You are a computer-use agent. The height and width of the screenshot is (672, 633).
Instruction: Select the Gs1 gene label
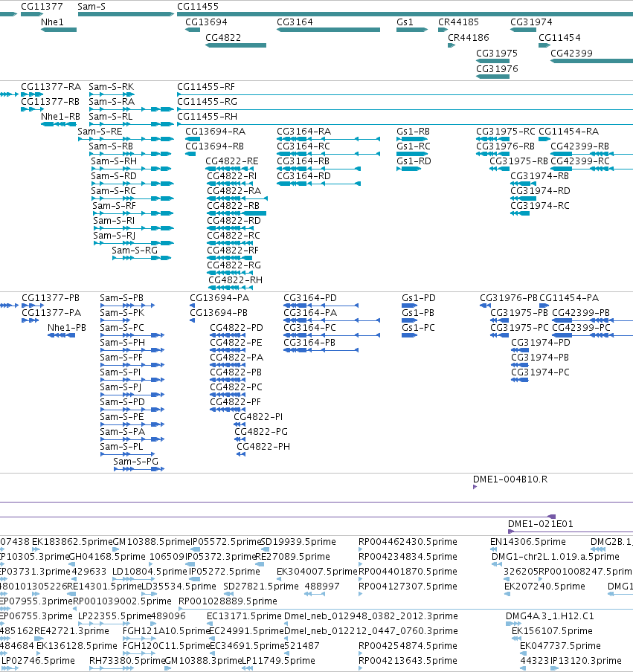[405, 22]
